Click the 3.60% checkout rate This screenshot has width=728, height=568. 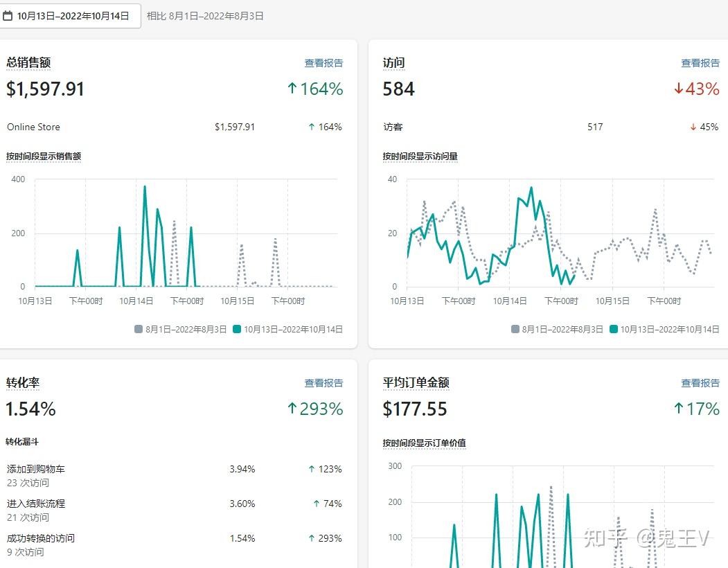click(242, 504)
